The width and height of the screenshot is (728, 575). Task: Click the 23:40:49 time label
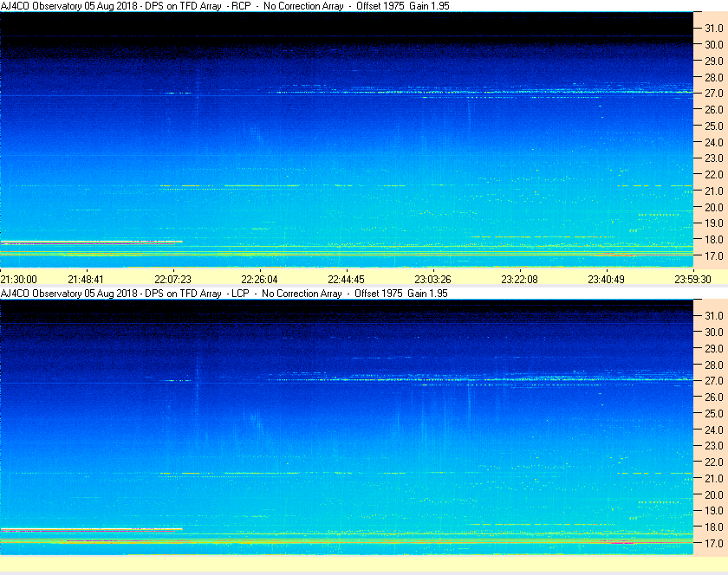[x=607, y=280]
